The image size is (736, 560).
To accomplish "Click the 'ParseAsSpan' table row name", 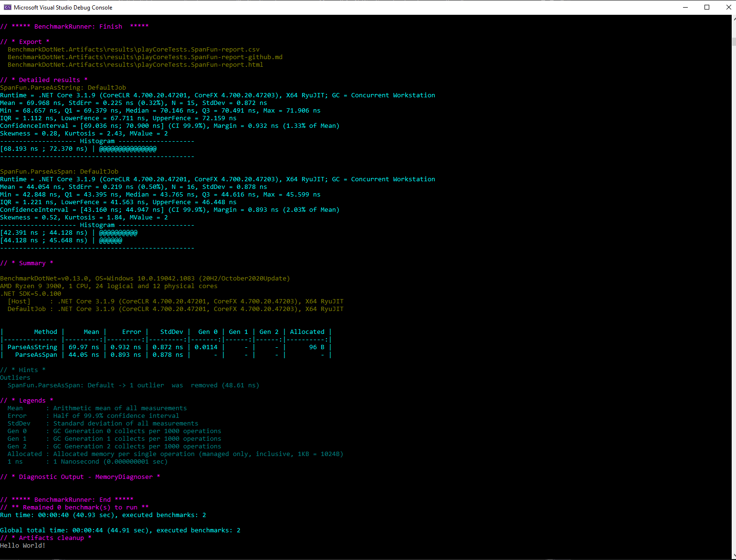I will tap(36, 355).
